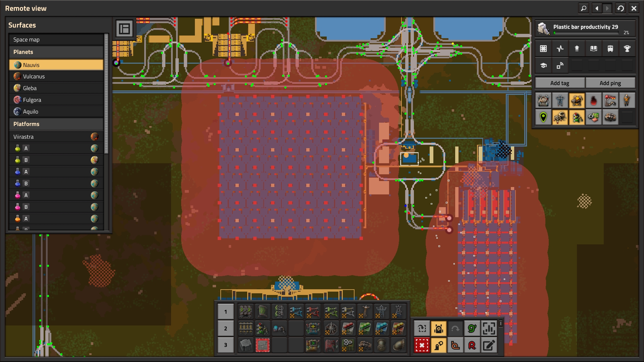Click the Add tag button

click(x=560, y=83)
